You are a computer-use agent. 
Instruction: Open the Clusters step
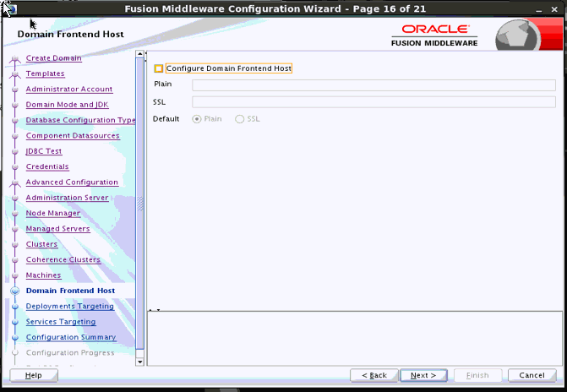(41, 245)
